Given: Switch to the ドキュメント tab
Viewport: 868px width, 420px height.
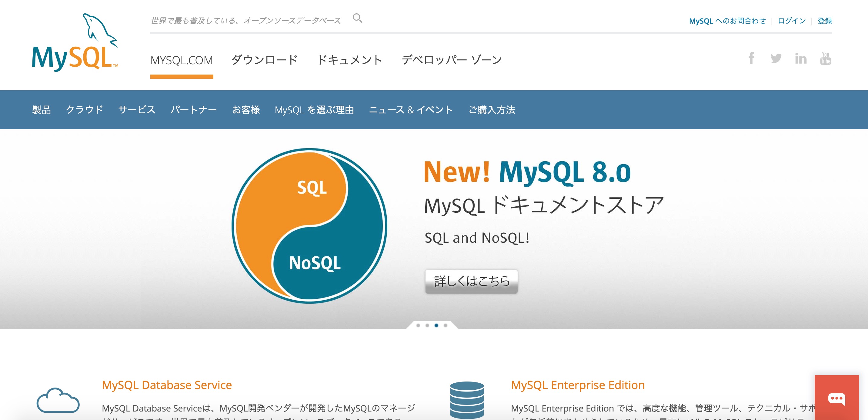Looking at the screenshot, I should pos(350,60).
